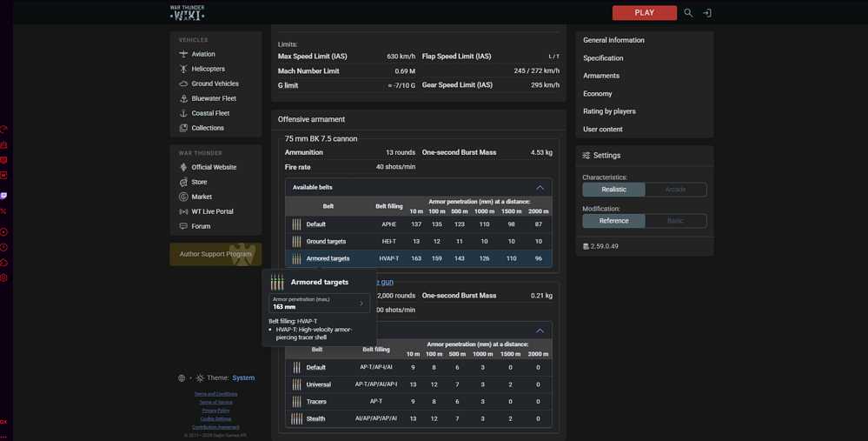868x441 pixels.
Task: Click the Market coin icon
Action: [x=183, y=197]
